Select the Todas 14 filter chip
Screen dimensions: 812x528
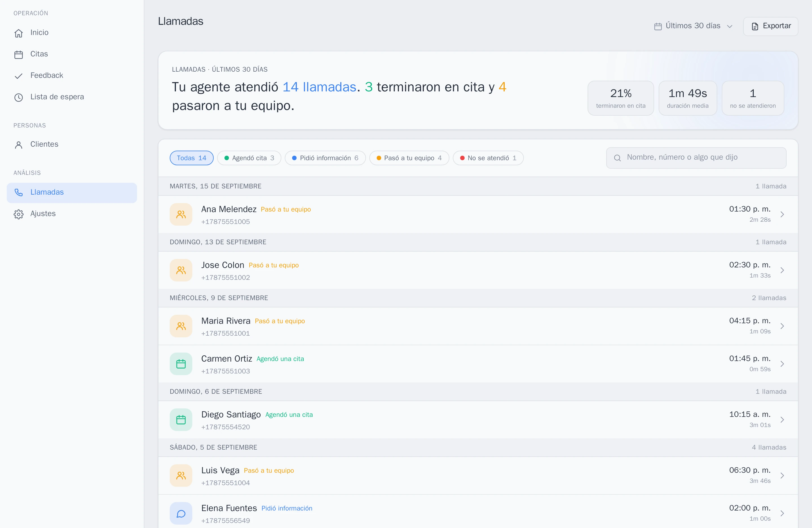pyautogui.click(x=191, y=158)
